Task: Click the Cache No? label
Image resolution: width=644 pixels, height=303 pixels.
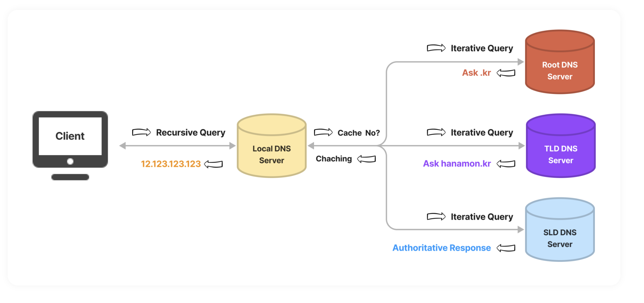Action: coord(359,133)
